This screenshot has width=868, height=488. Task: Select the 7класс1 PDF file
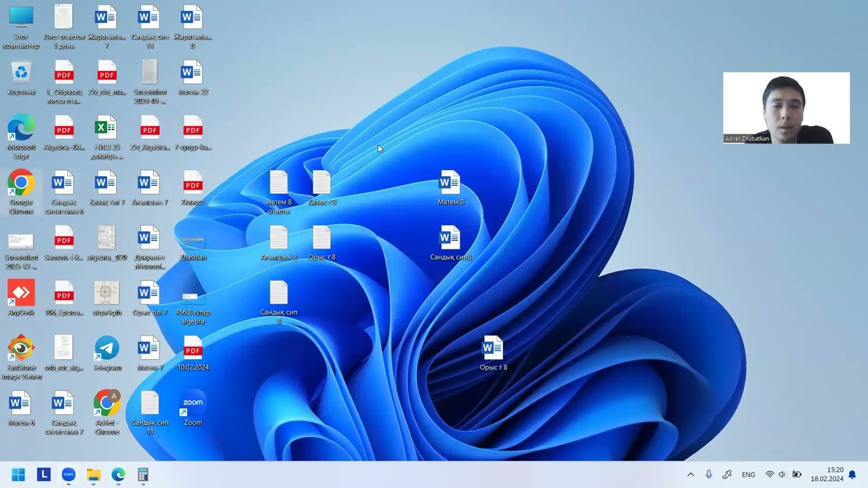point(193,188)
